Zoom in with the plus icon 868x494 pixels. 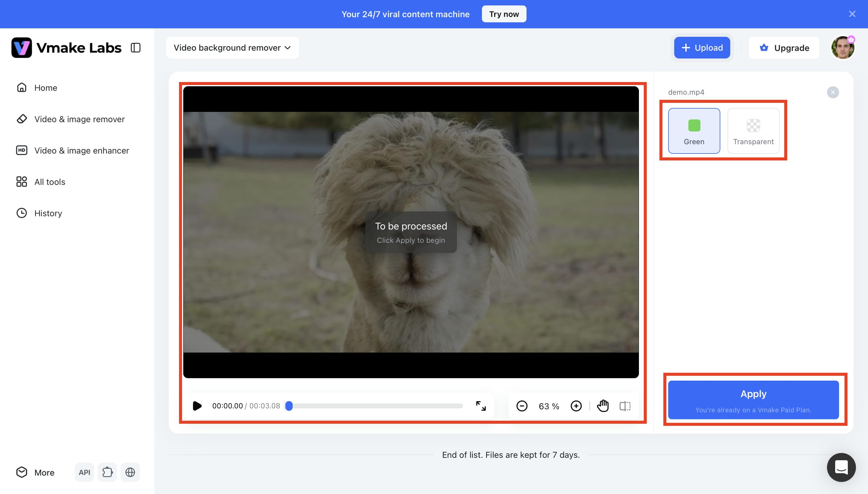[x=576, y=406]
